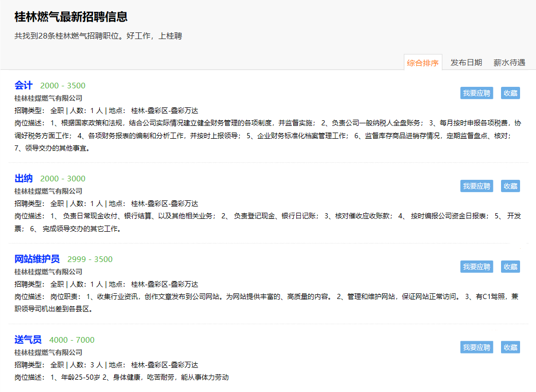Click 收藏 for the 会计 job
The width and height of the screenshot is (536, 392).
(x=510, y=93)
